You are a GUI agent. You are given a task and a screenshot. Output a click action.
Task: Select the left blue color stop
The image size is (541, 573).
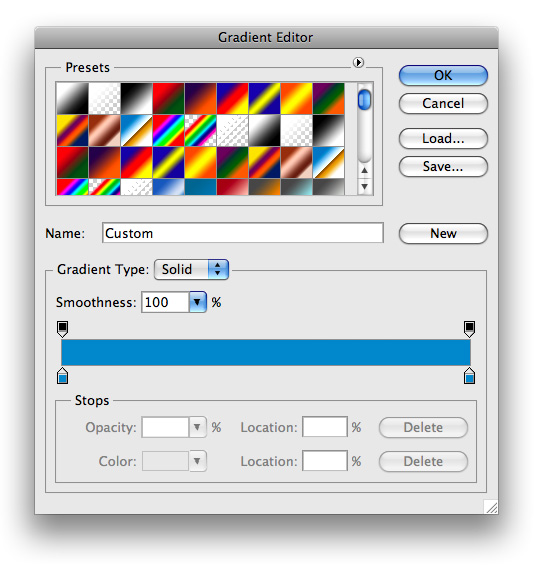click(63, 376)
